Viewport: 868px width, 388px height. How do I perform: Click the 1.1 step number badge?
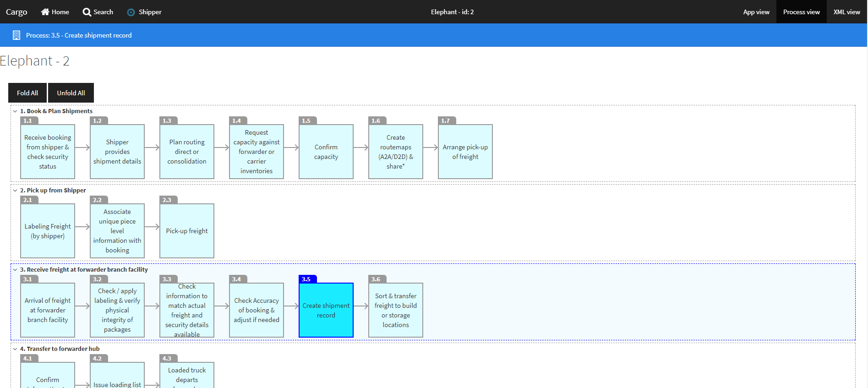pos(28,120)
